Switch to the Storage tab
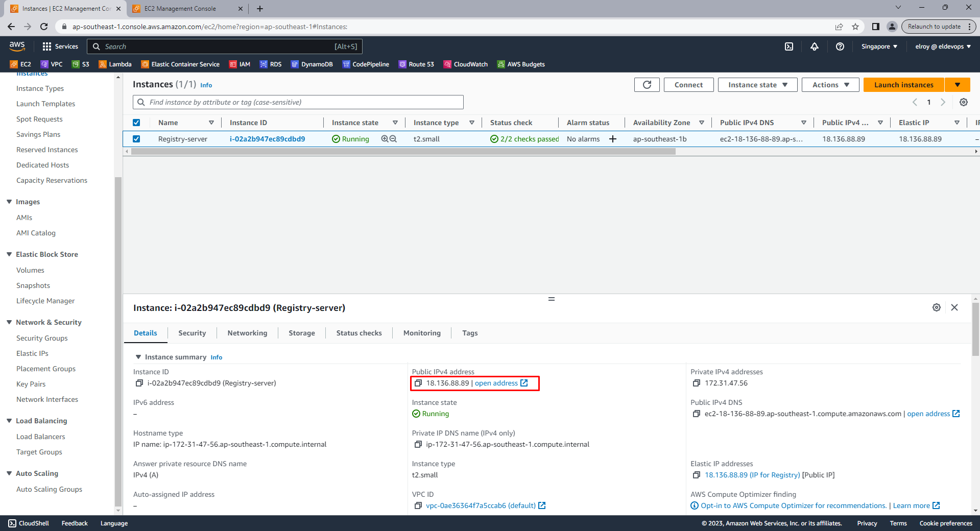The width and height of the screenshot is (980, 531). click(x=302, y=333)
